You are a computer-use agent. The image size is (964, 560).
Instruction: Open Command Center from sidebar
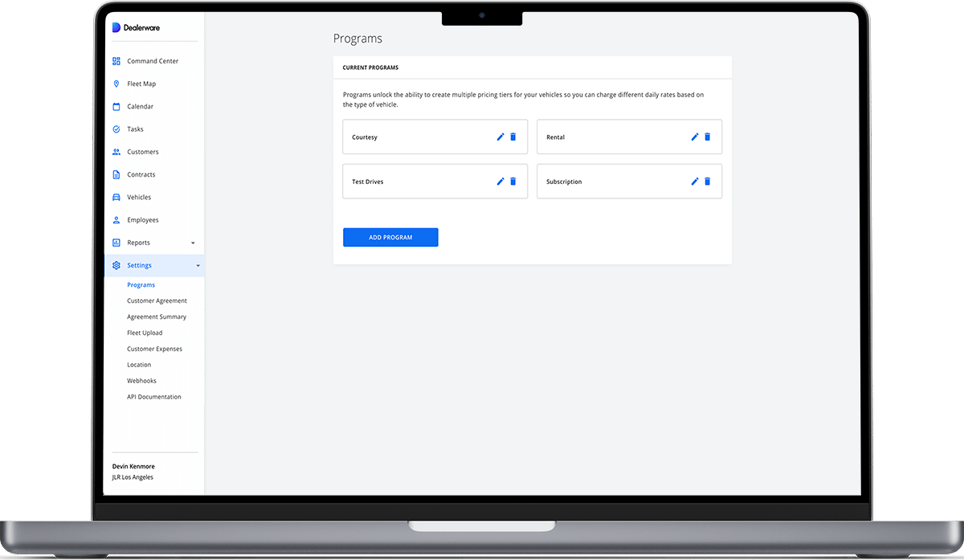coord(153,61)
